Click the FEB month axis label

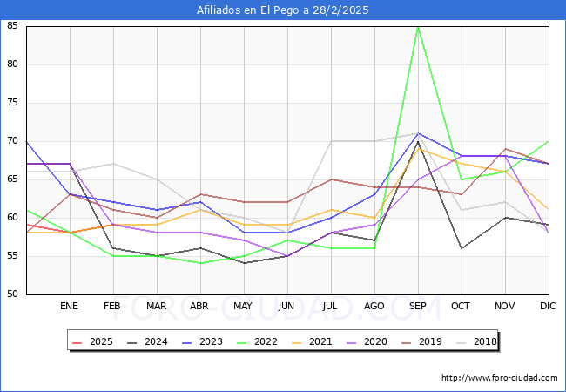(112, 306)
